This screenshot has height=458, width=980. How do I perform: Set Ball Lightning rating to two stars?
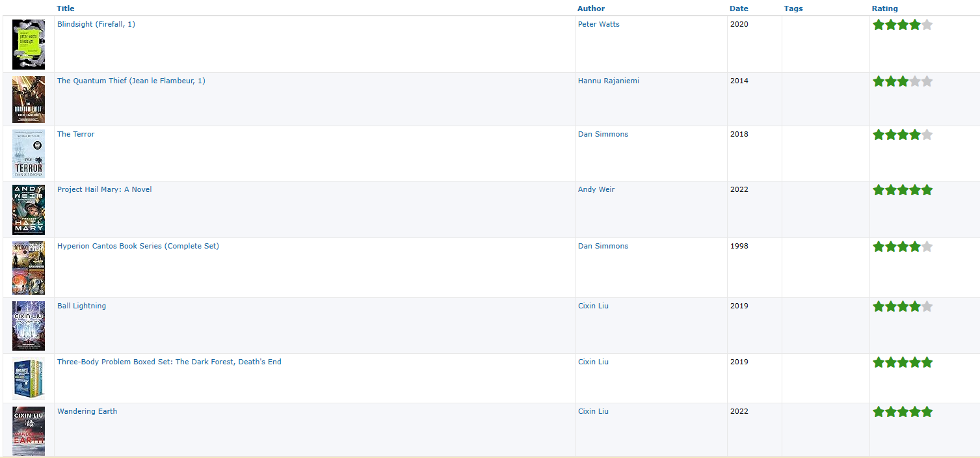click(x=891, y=306)
